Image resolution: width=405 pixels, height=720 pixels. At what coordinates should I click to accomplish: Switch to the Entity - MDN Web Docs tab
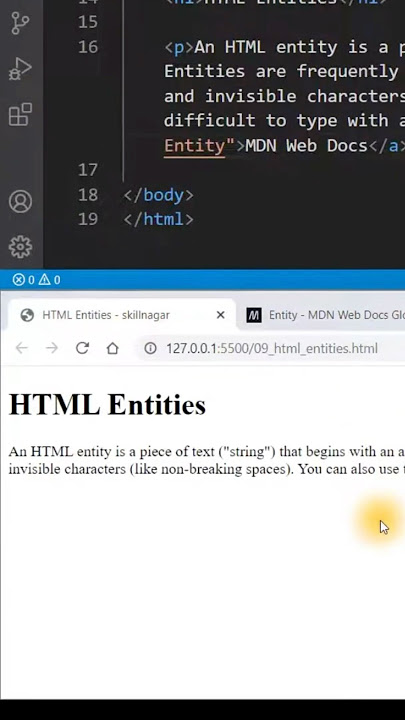(x=324, y=315)
